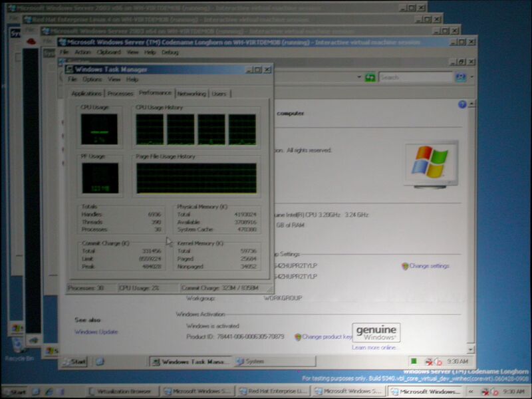Click into the Search input field
532x399 pixels.
point(416,77)
